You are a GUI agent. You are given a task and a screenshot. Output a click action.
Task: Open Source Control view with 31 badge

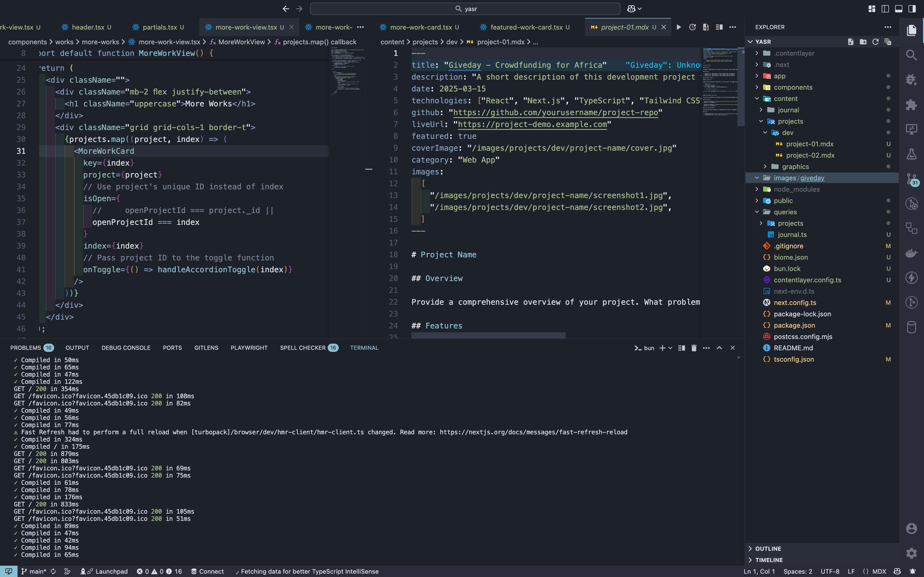click(911, 179)
